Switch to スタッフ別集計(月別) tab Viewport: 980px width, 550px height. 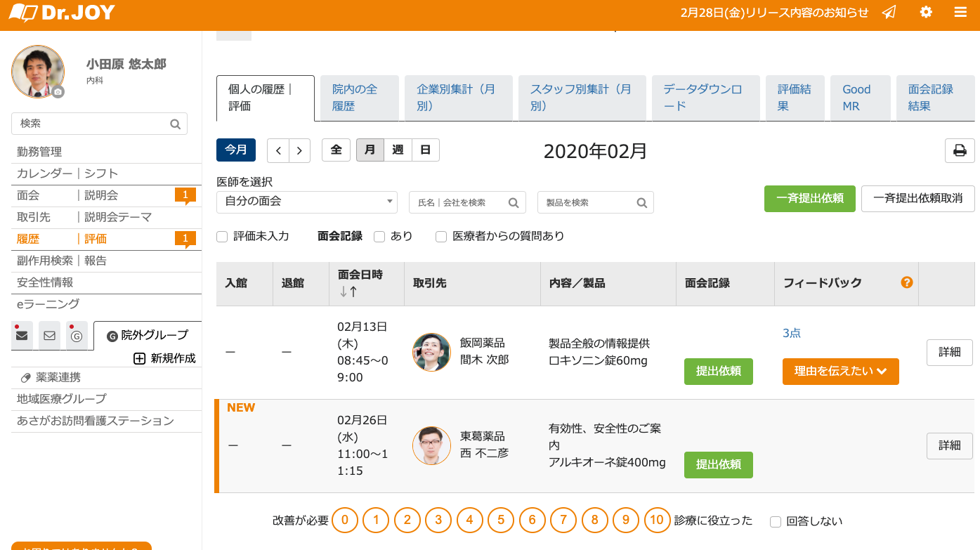point(582,98)
